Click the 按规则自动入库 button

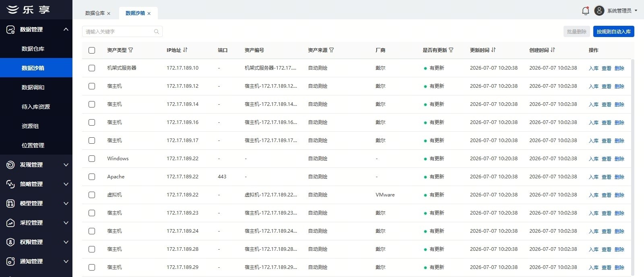coord(613,31)
